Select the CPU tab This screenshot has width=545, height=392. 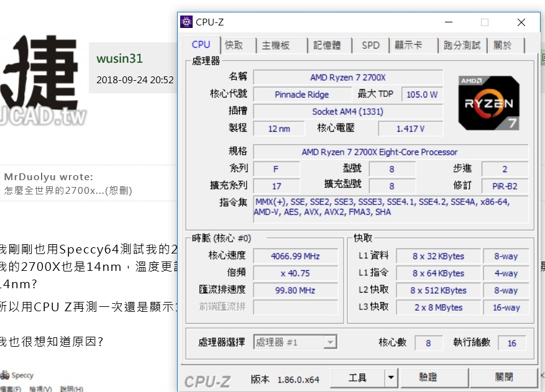click(x=201, y=45)
